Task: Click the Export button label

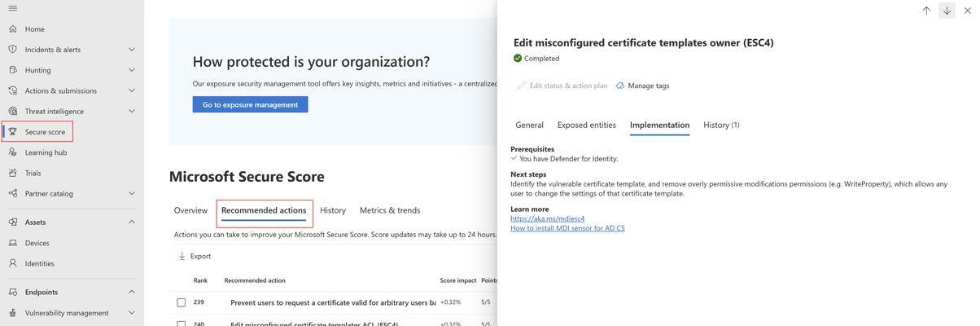Action: click(200, 256)
